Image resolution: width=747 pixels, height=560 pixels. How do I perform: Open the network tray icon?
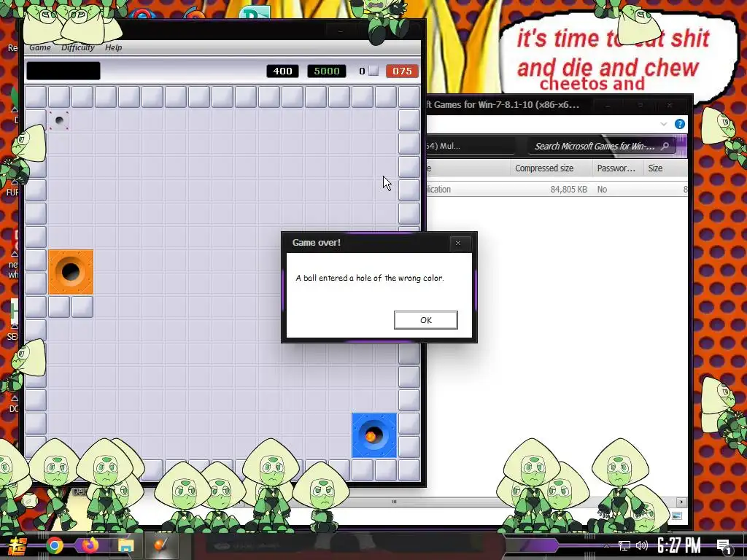pyautogui.click(x=624, y=545)
